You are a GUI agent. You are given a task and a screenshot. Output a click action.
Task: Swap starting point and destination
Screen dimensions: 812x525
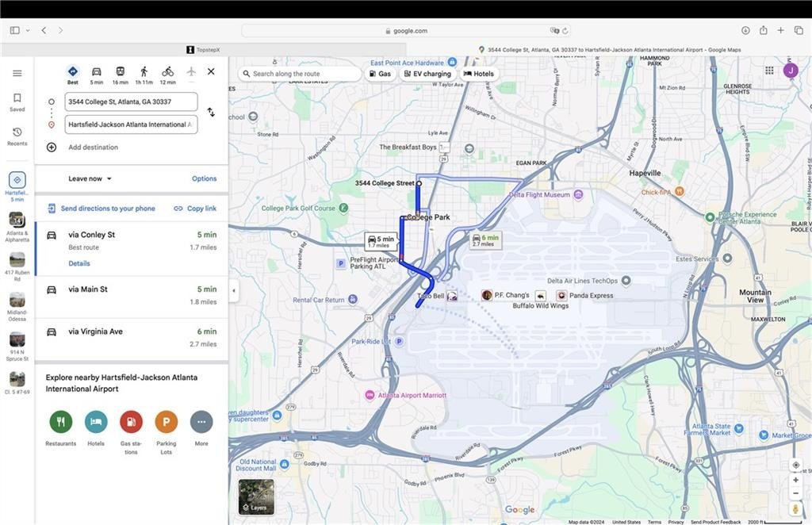(x=211, y=112)
